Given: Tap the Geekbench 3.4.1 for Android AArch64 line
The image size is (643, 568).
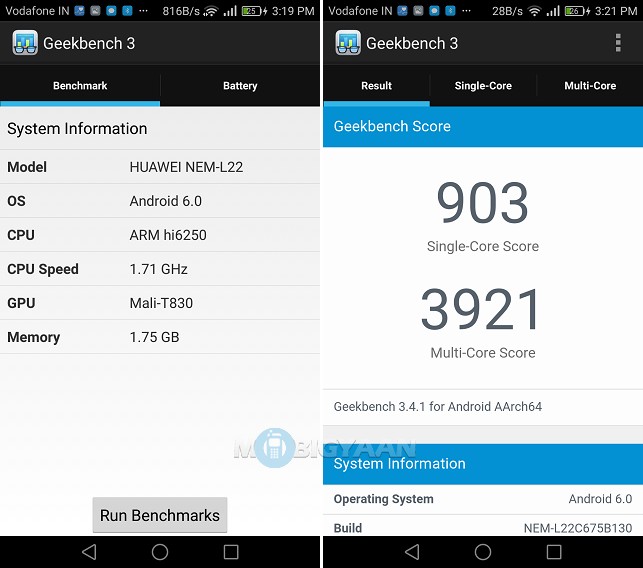Looking at the screenshot, I should point(438,406).
